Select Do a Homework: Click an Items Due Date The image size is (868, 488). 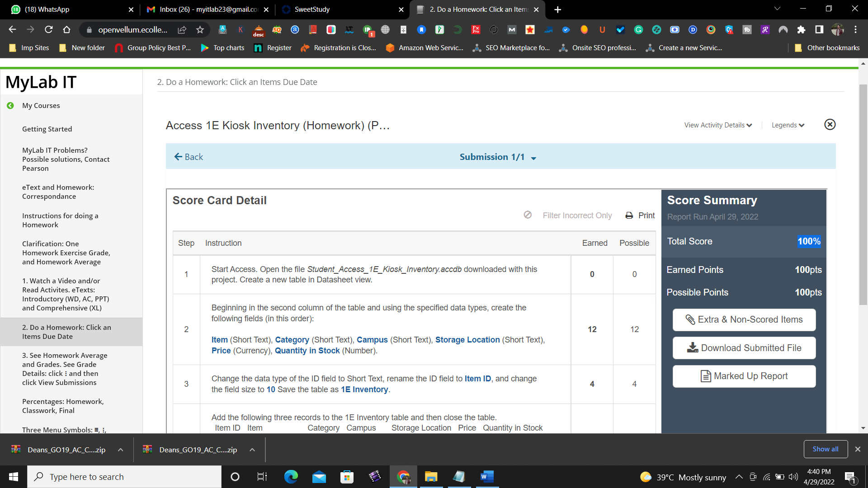[66, 332]
